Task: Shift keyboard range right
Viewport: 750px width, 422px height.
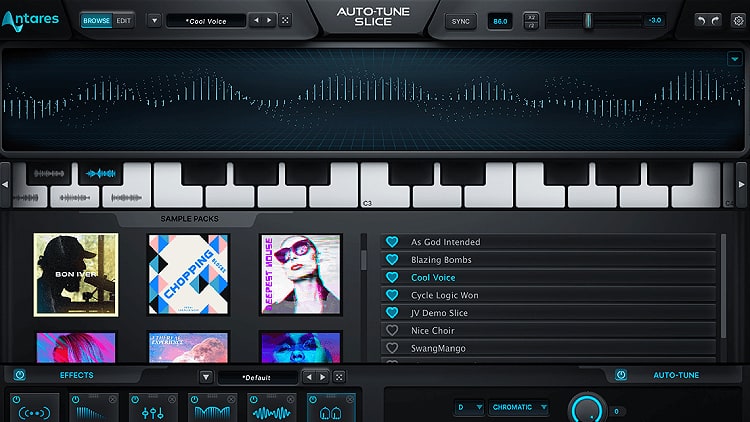Action: (x=741, y=184)
